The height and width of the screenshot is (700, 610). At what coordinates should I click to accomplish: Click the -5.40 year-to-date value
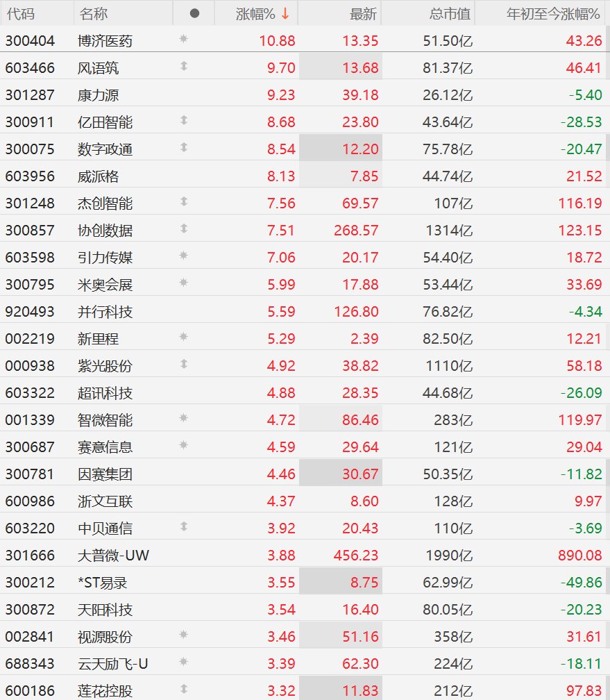pos(586,95)
